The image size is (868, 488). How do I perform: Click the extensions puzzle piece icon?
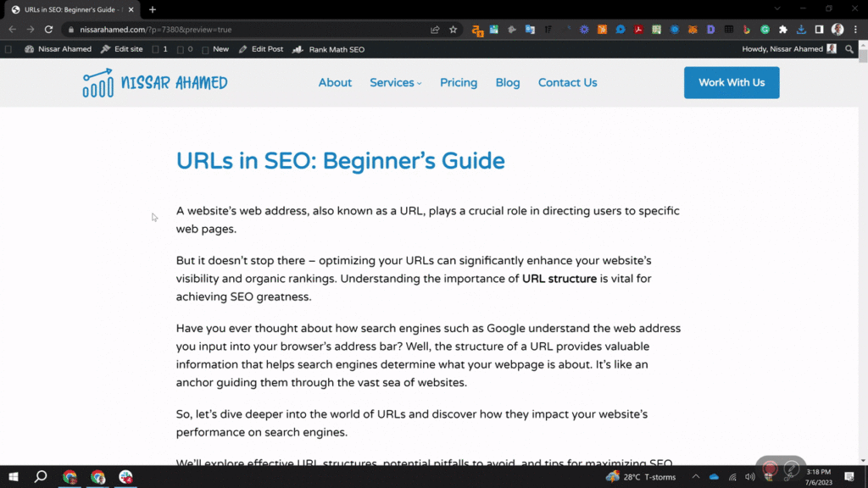pos(784,30)
